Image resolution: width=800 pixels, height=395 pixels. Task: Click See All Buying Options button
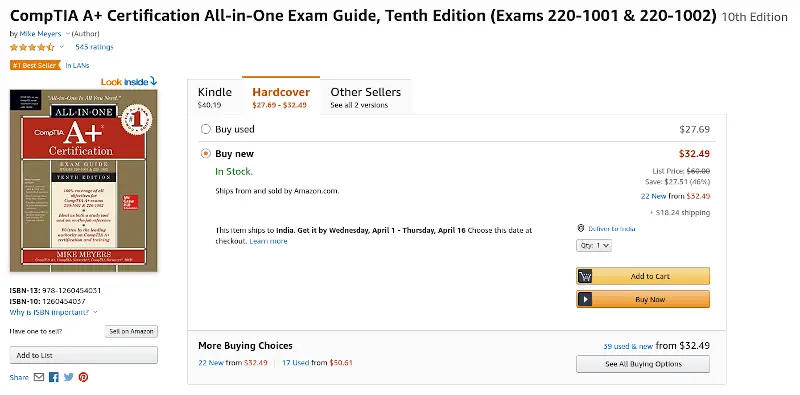click(x=643, y=364)
